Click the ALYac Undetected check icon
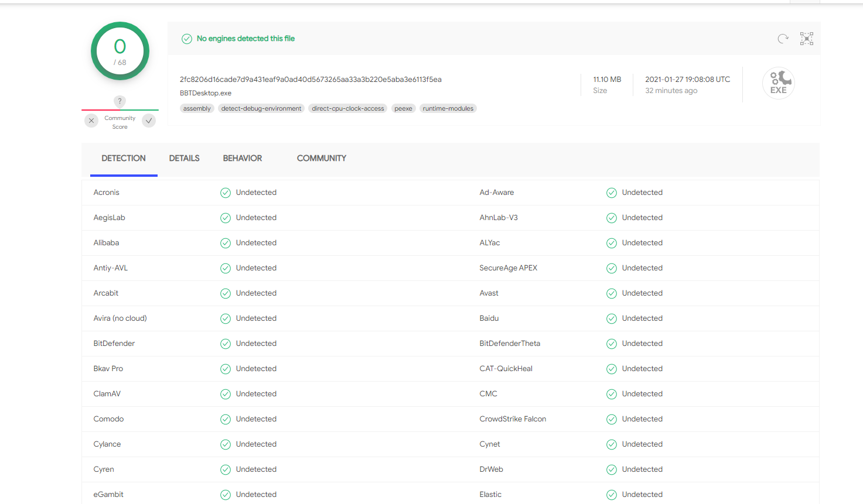The image size is (863, 504). [612, 243]
